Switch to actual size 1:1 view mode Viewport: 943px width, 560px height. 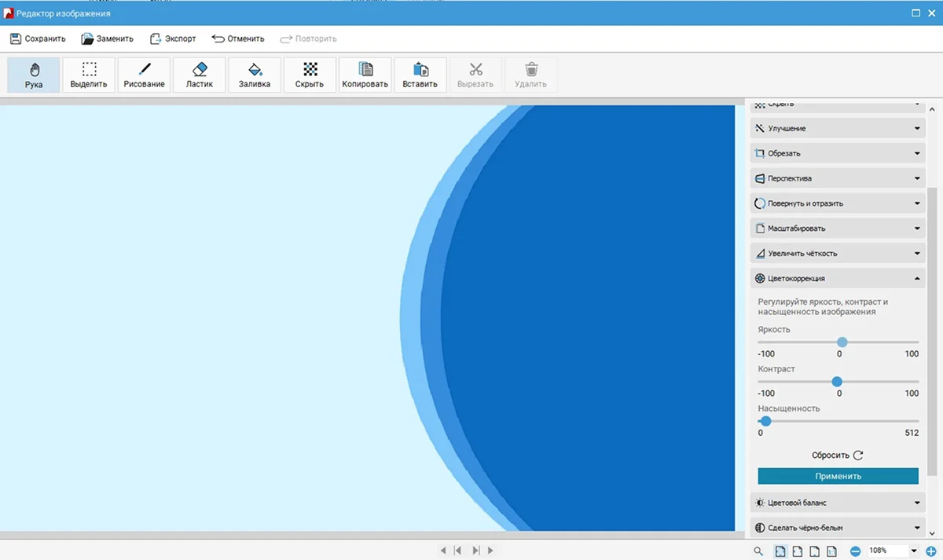[831, 551]
